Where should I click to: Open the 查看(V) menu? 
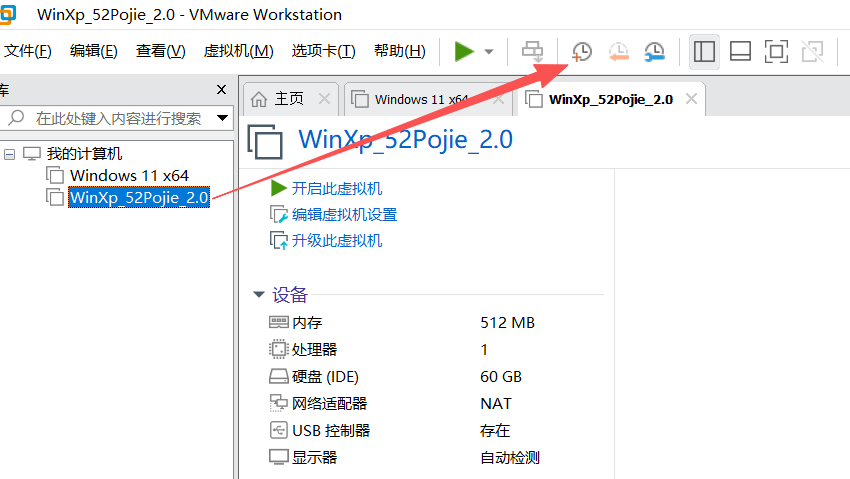[160, 51]
